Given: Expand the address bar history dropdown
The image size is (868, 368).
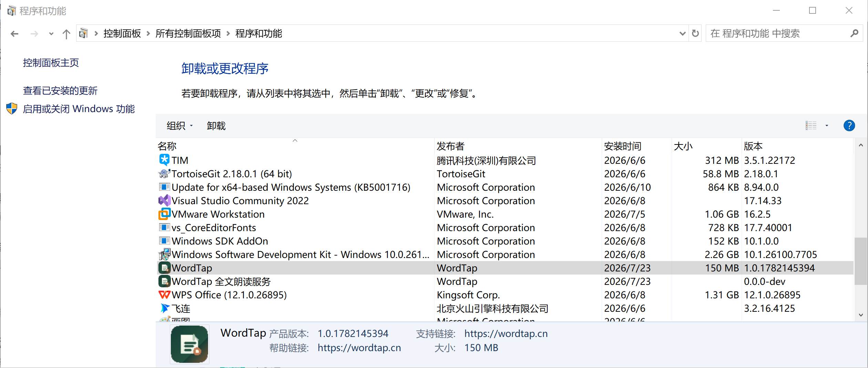Looking at the screenshot, I should (682, 33).
